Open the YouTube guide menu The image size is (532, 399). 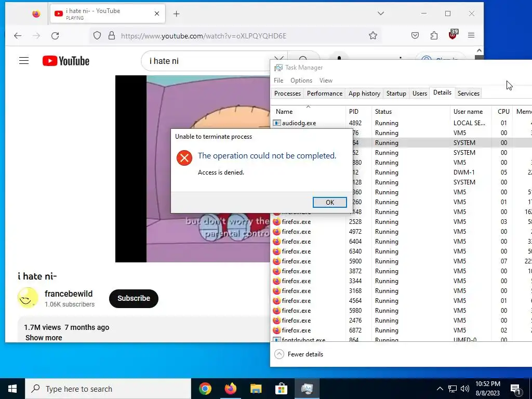[x=24, y=61]
